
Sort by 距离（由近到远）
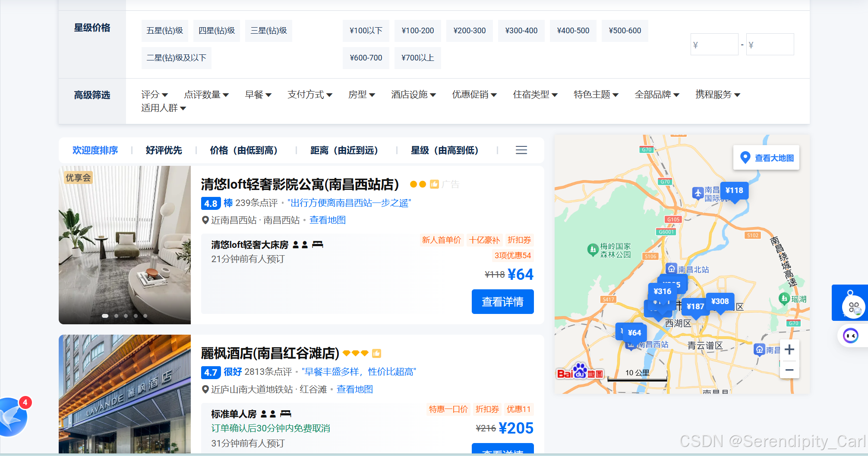(x=347, y=150)
